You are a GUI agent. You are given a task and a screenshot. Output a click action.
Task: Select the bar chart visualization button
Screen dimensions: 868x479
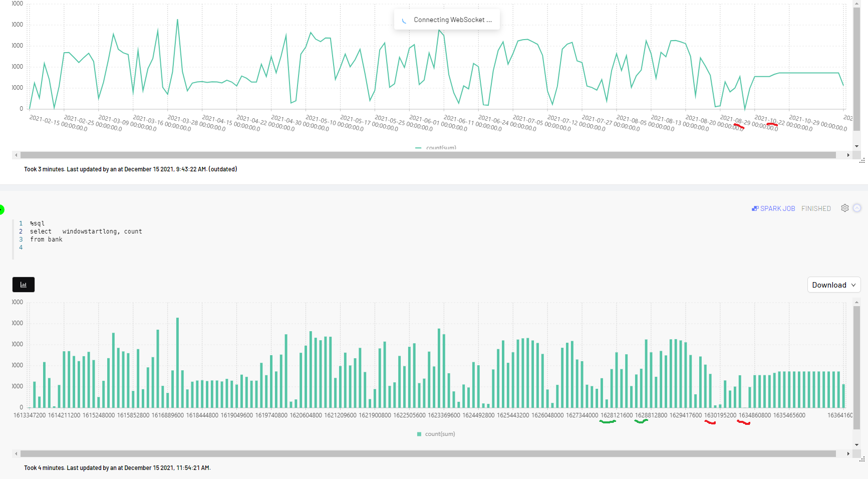point(24,285)
